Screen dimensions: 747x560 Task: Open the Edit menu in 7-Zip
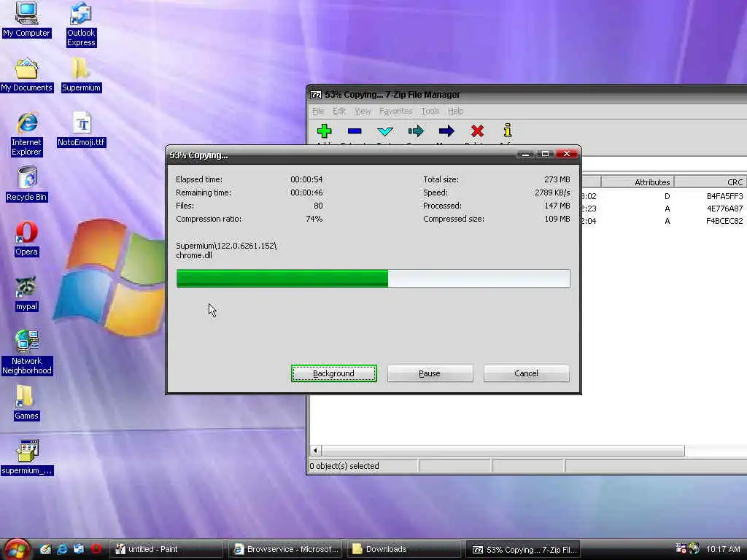[x=339, y=111]
